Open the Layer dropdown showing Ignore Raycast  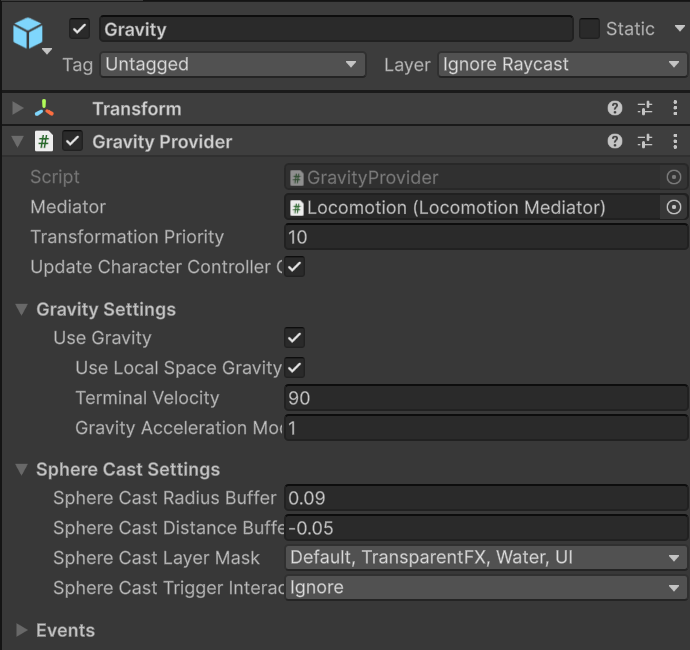[562, 65]
